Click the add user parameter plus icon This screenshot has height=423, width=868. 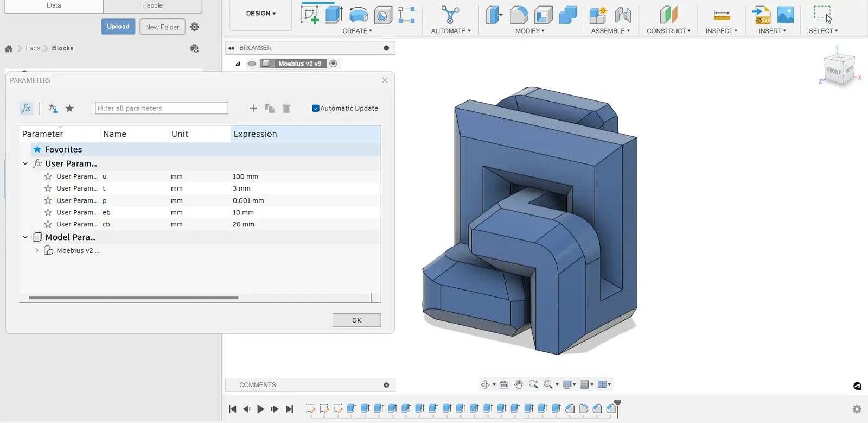point(253,108)
